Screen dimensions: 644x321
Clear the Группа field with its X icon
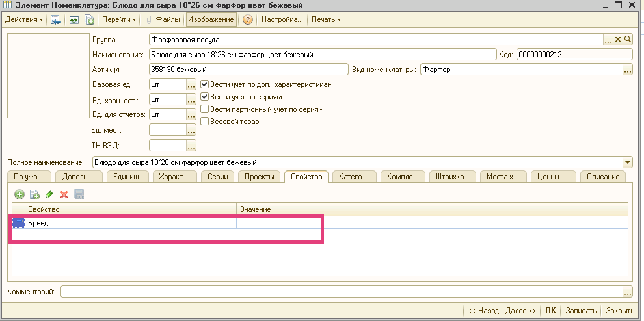[618, 40]
